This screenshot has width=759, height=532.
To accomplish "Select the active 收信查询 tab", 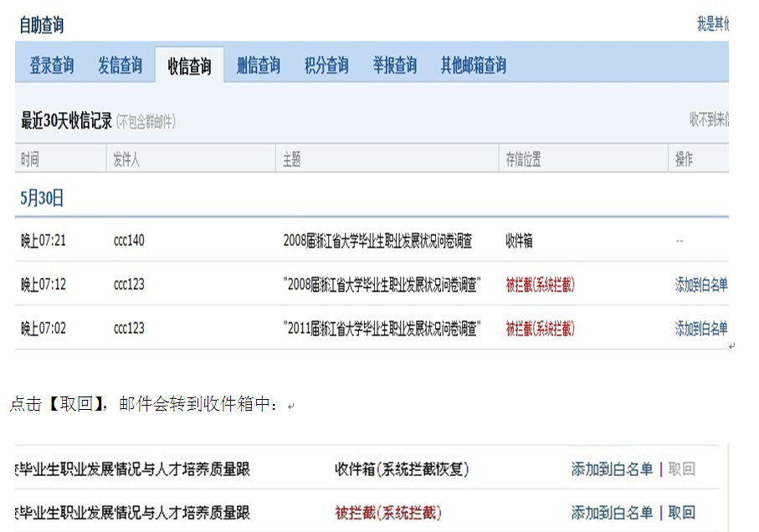I will pos(189,66).
